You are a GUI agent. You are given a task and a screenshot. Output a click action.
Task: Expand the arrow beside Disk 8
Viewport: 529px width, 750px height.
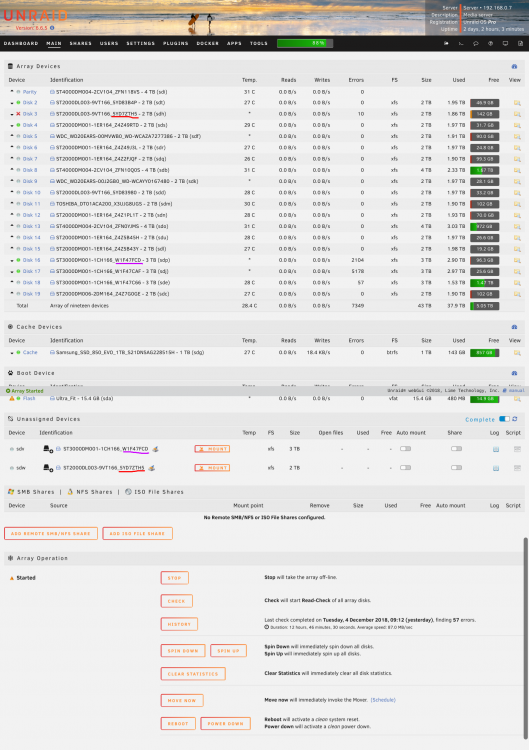12,170
